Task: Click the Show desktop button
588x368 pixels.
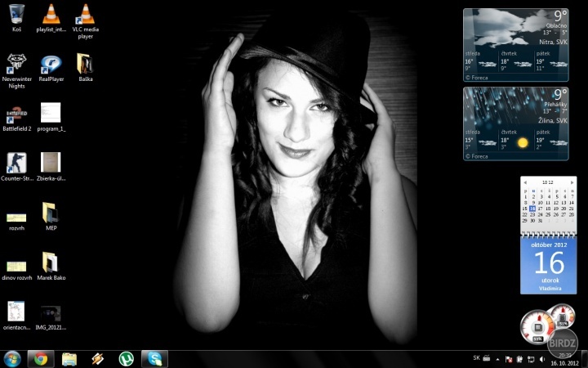Action: pos(585,359)
